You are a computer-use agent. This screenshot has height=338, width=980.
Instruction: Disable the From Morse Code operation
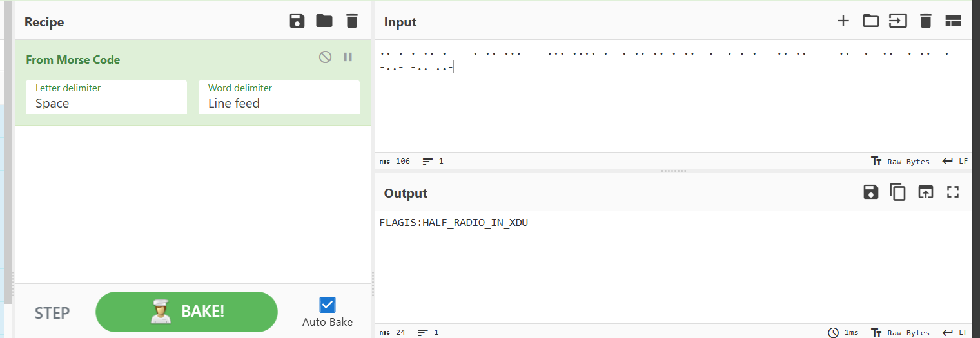(x=326, y=57)
